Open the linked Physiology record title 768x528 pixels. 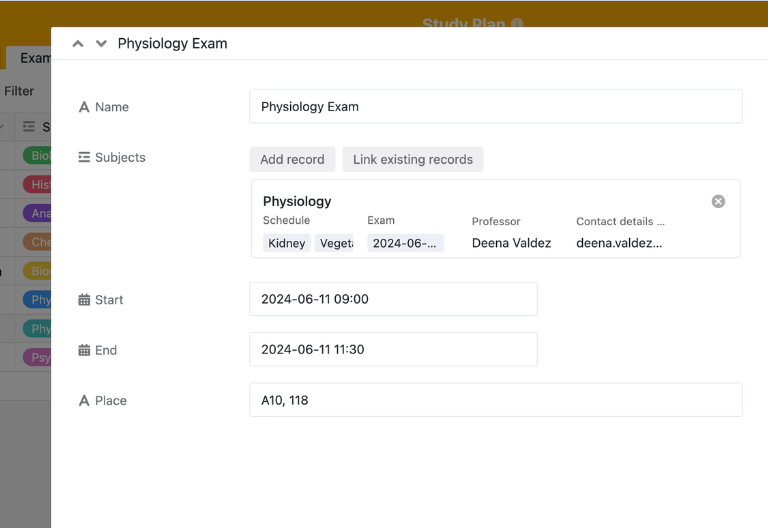297,201
